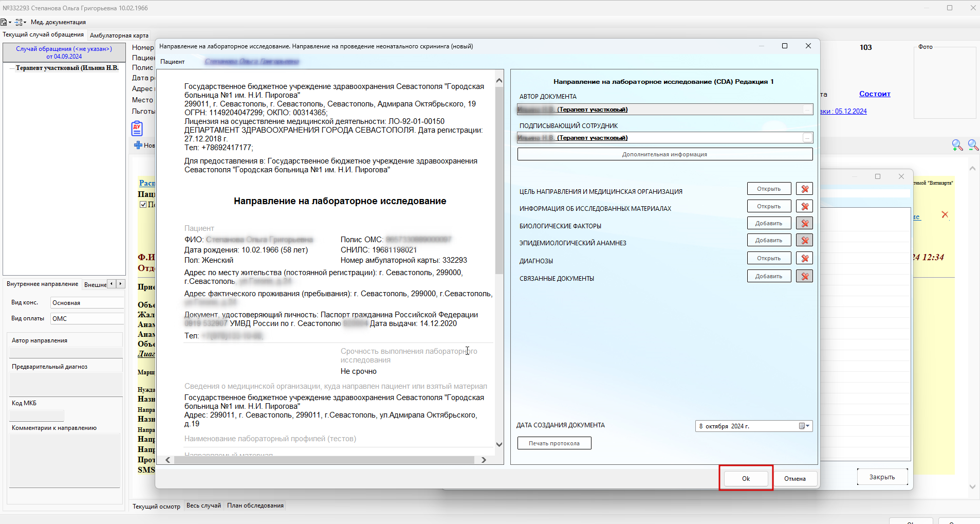Select the Внутреннее направление tab
Viewport: 980px width, 524px height.
click(x=42, y=284)
